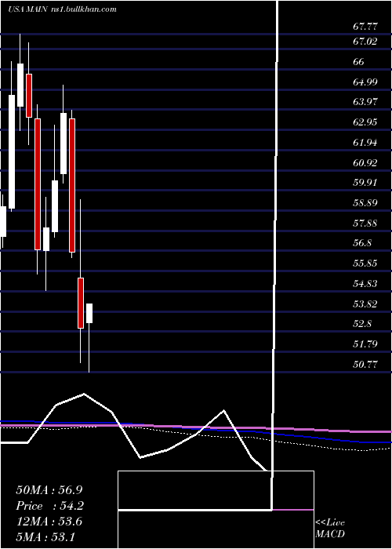Screen dimensions: 392x549
Task: Click the 54.83 price level label
Action: 365,283
